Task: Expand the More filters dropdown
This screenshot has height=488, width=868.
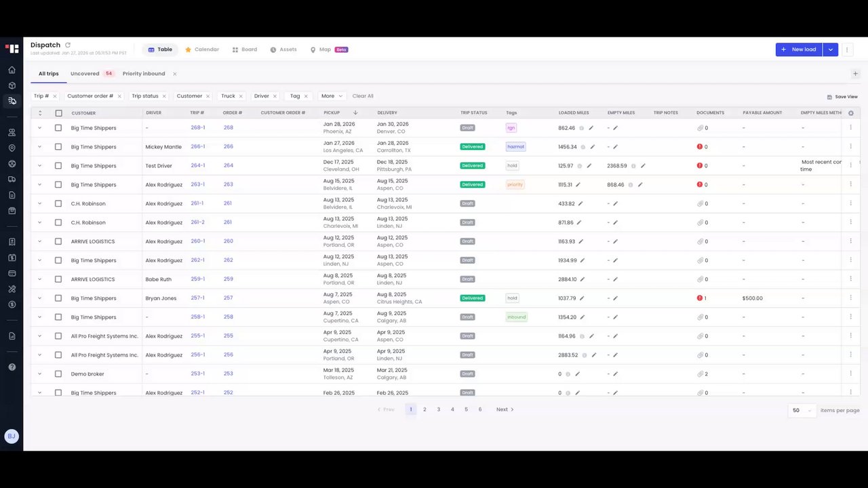Action: pyautogui.click(x=331, y=96)
